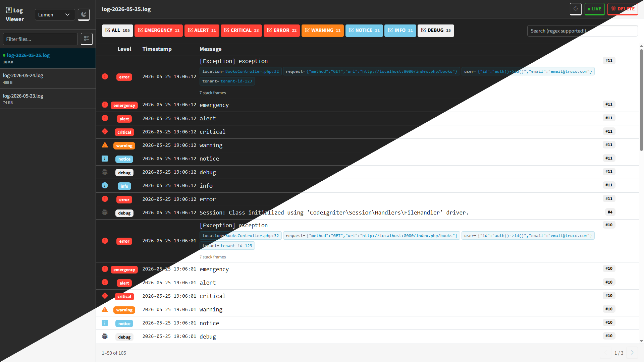Click the emergency icon on the 19:06:01 row
Screen dimensions: 644x362
tap(105, 269)
